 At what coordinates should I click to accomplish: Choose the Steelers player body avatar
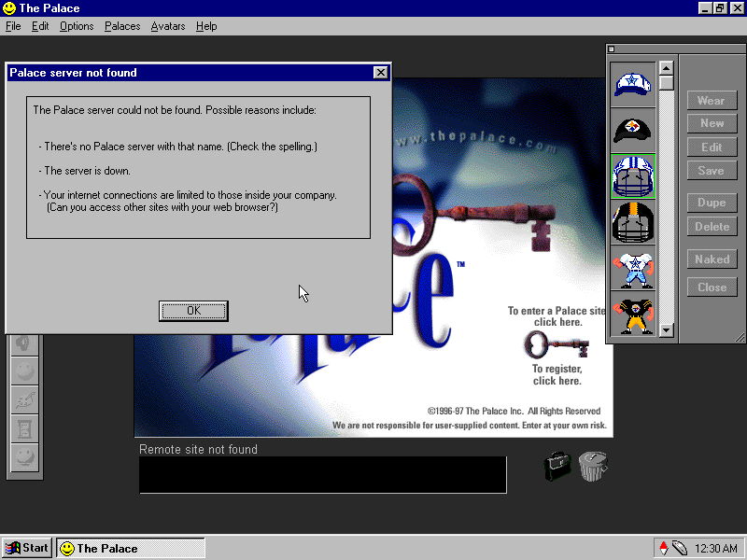[633, 315]
